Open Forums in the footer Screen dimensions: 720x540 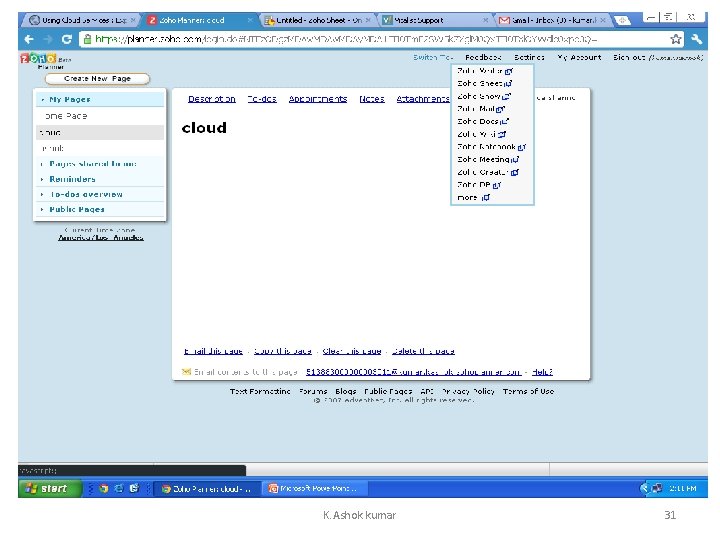313,392
